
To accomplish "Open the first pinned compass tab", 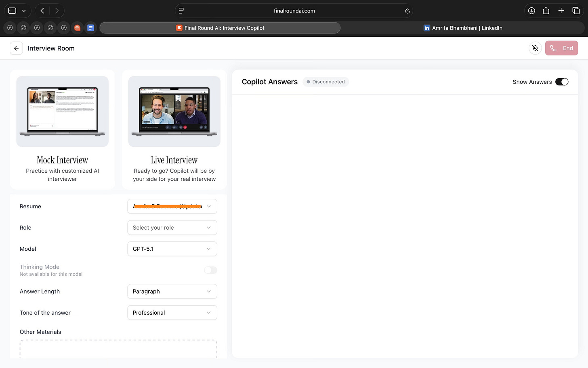I will (10, 28).
